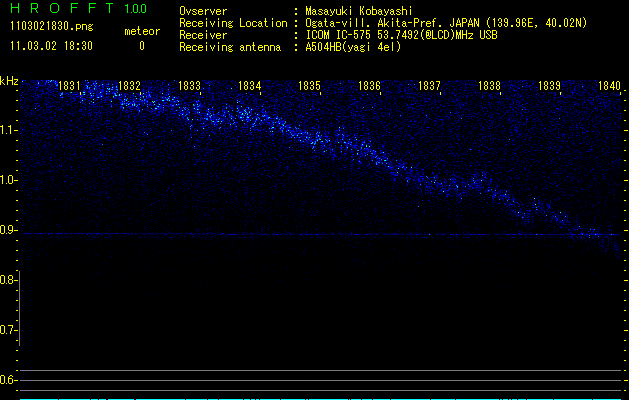Click the 1835 time marker
The image size is (629, 400).
pyautogui.click(x=309, y=86)
